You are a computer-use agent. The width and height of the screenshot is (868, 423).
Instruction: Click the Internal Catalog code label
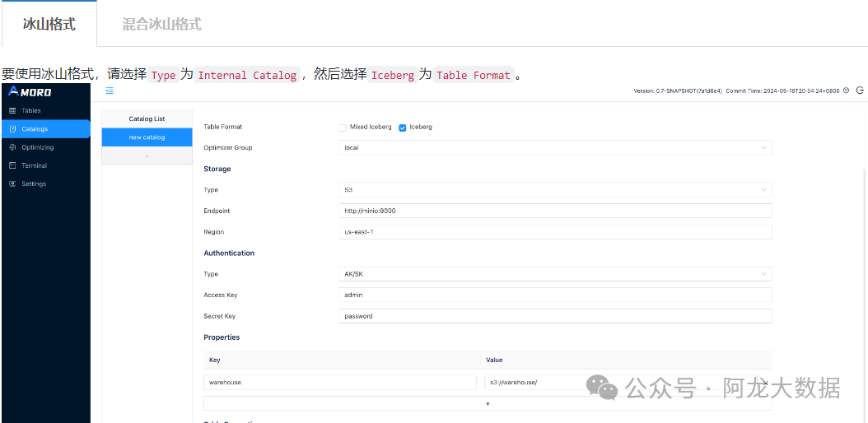tap(247, 75)
